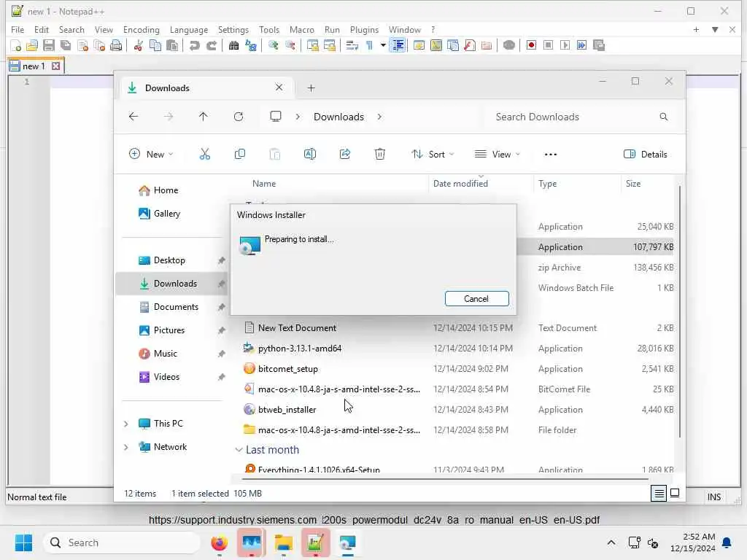Click the Replace icon in Notepad++ toolbar

click(251, 46)
